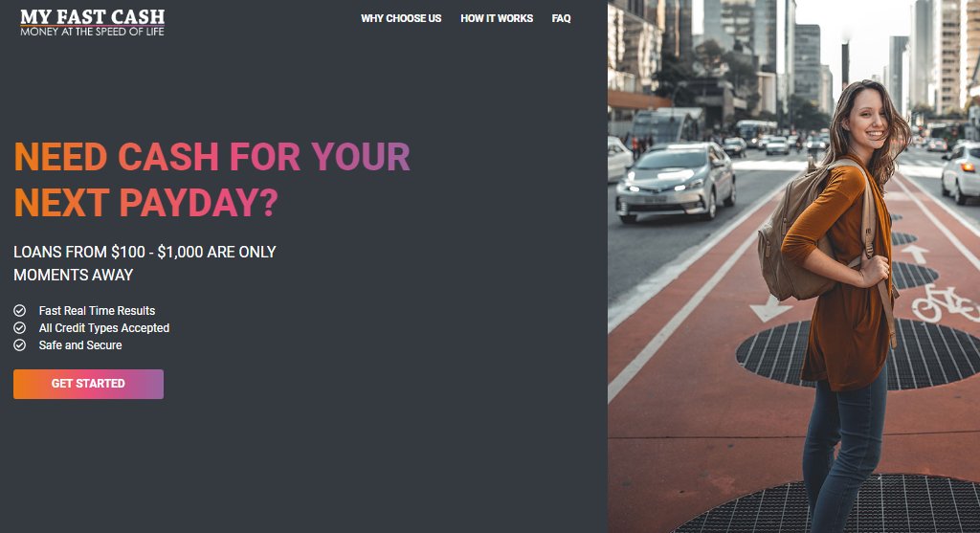
Task: Click the Need Cash For Your heading line
Action: pyautogui.click(x=212, y=156)
